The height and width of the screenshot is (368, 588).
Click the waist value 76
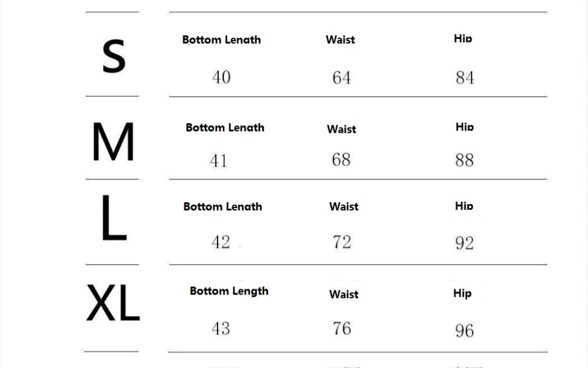pos(342,328)
